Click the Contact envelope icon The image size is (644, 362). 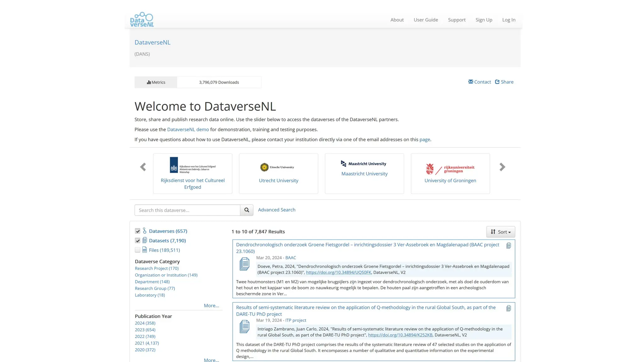coord(471,82)
